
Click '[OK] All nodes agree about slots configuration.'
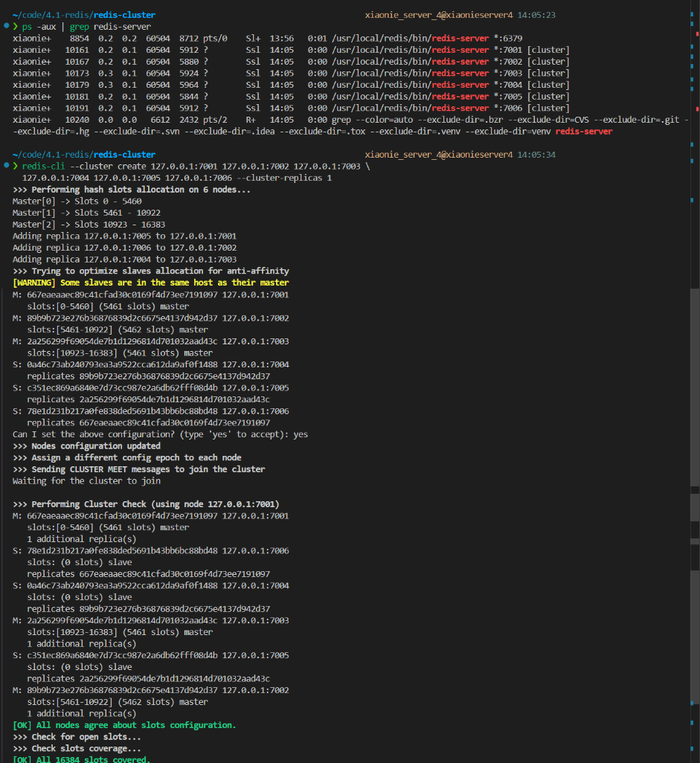coord(124,726)
